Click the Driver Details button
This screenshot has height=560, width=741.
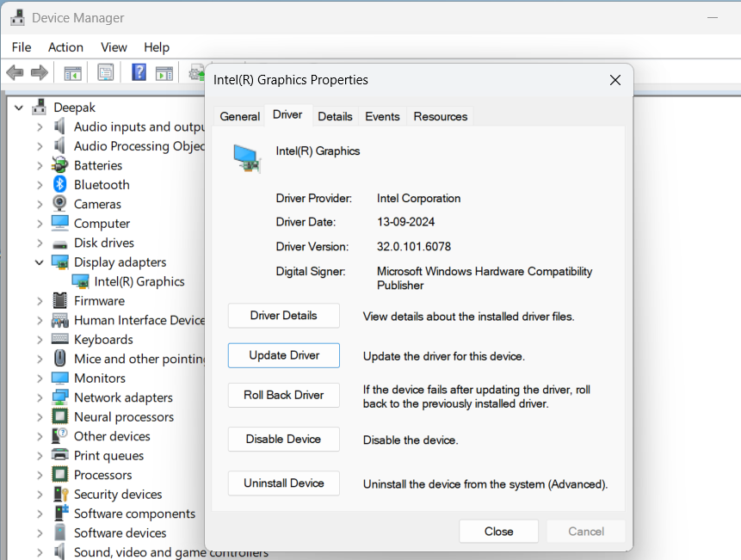[283, 316]
